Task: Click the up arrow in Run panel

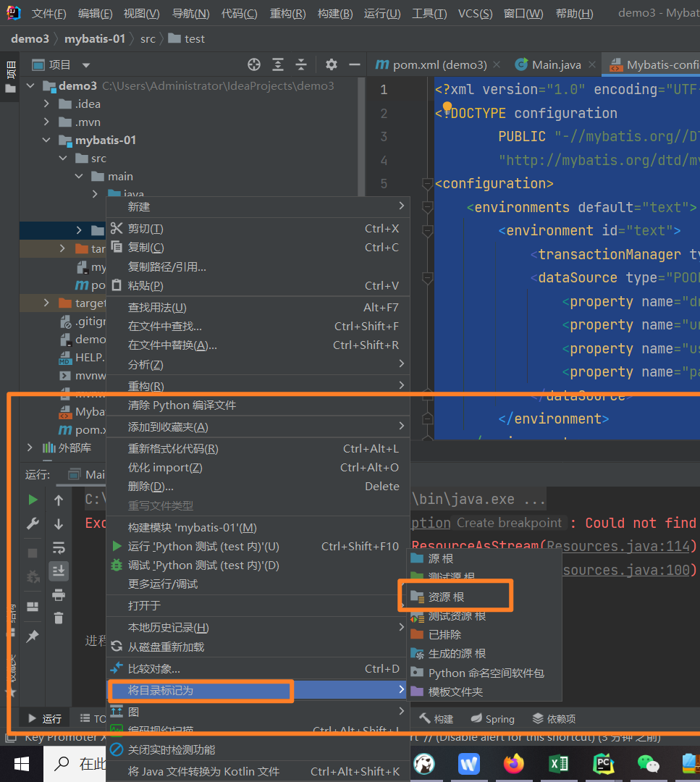Action: point(59,500)
